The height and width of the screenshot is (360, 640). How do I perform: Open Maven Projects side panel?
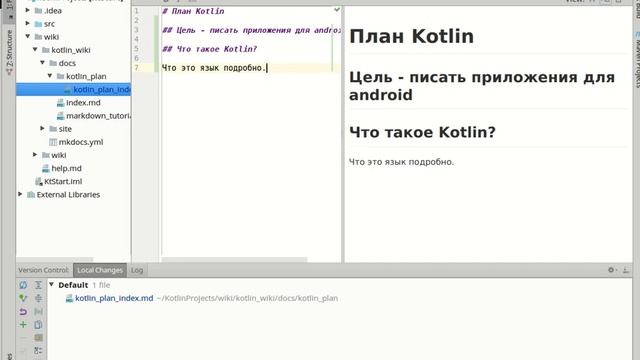[636, 59]
